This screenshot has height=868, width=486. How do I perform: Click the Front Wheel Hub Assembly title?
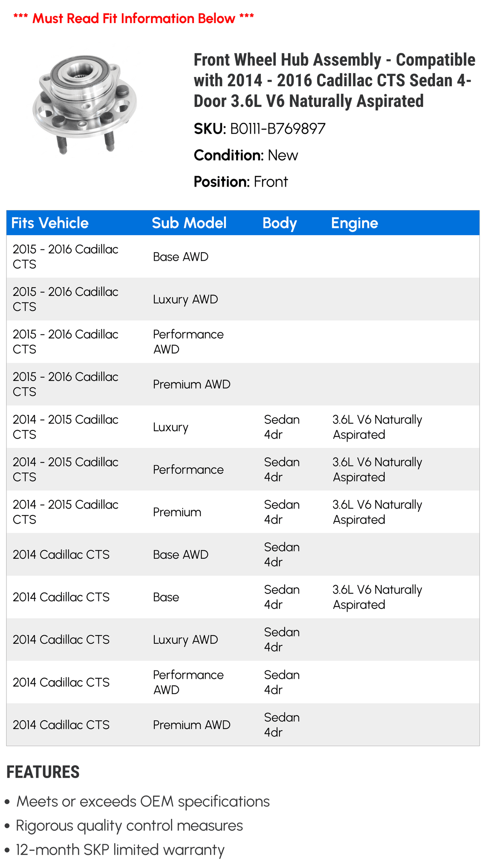click(335, 80)
